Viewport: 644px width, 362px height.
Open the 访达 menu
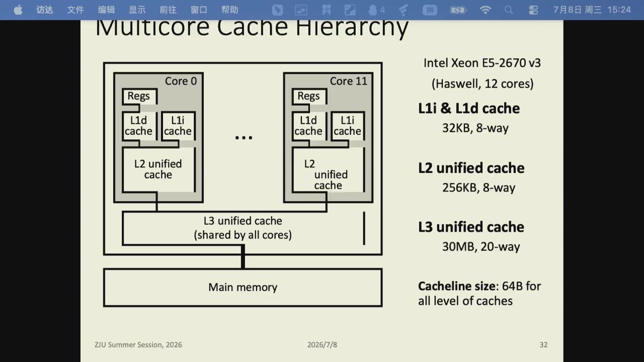45,10
